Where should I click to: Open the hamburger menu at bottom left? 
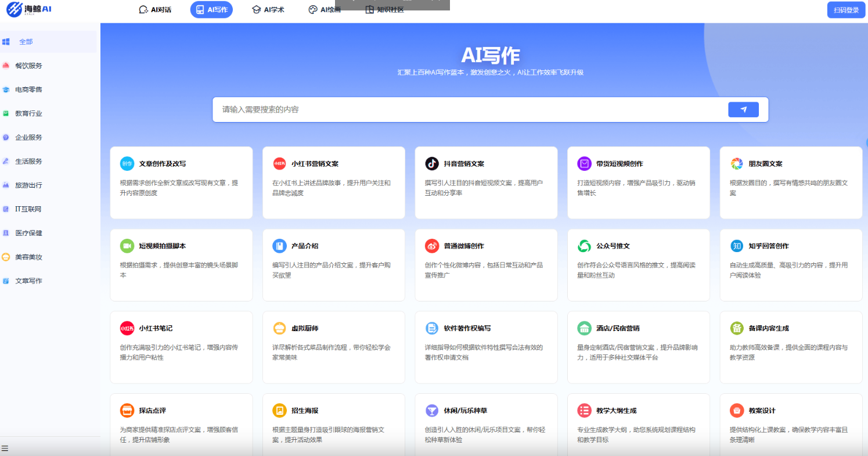pyautogui.click(x=5, y=447)
